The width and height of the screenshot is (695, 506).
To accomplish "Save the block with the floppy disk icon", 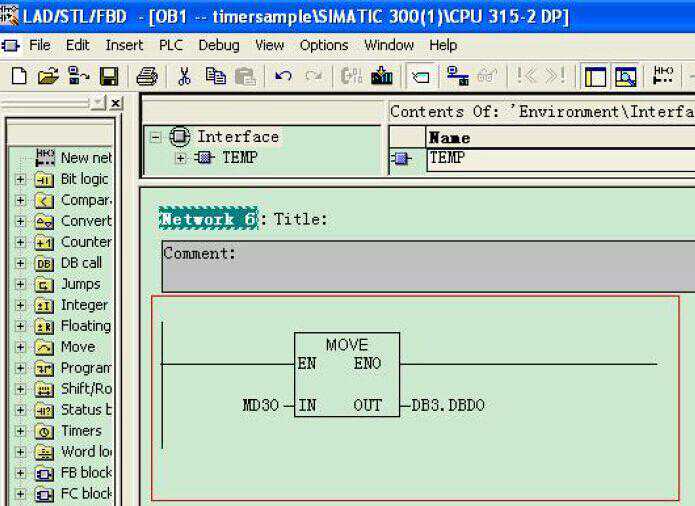I will [x=108, y=76].
